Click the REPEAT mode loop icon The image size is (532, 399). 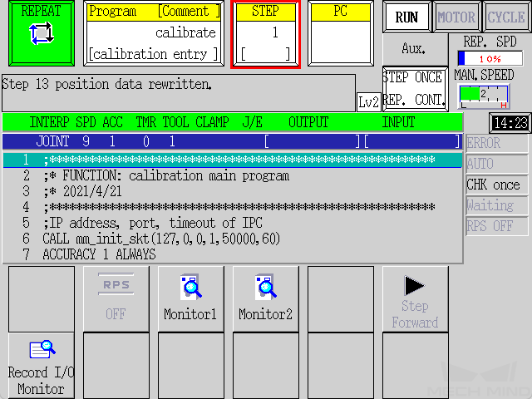click(42, 33)
